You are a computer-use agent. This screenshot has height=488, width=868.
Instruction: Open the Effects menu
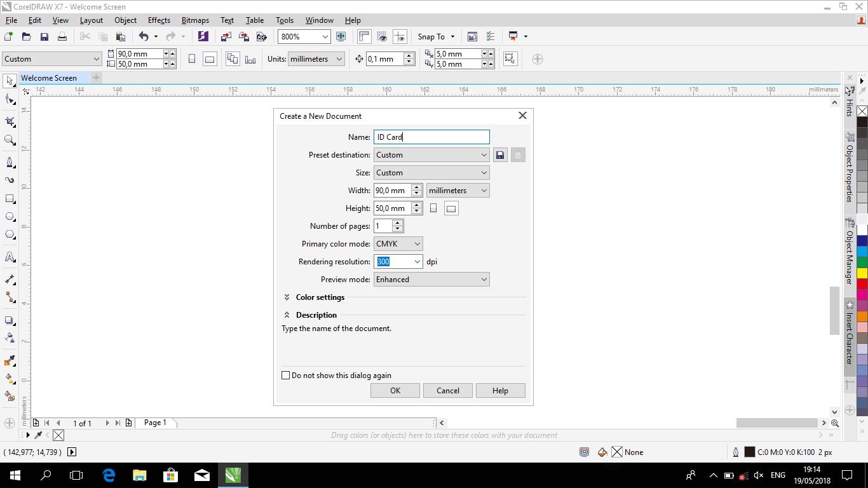159,20
